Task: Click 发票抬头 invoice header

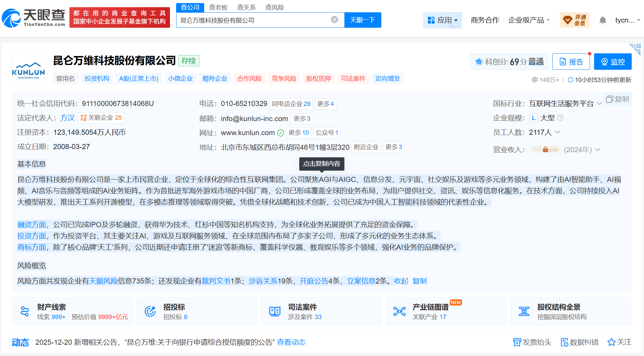Action: (532, 342)
